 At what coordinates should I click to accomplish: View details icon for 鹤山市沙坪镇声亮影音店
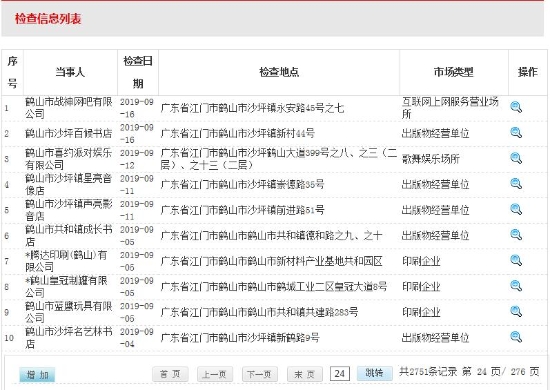coord(516,210)
